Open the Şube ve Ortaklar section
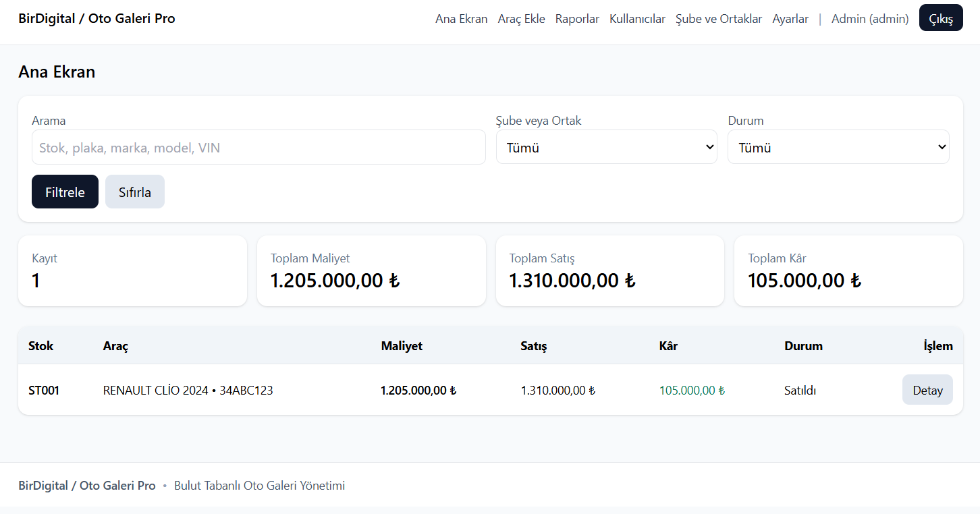 click(x=719, y=19)
